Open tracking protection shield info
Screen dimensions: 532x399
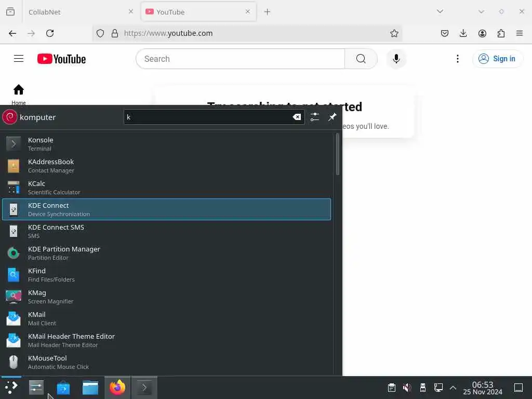coord(100,33)
